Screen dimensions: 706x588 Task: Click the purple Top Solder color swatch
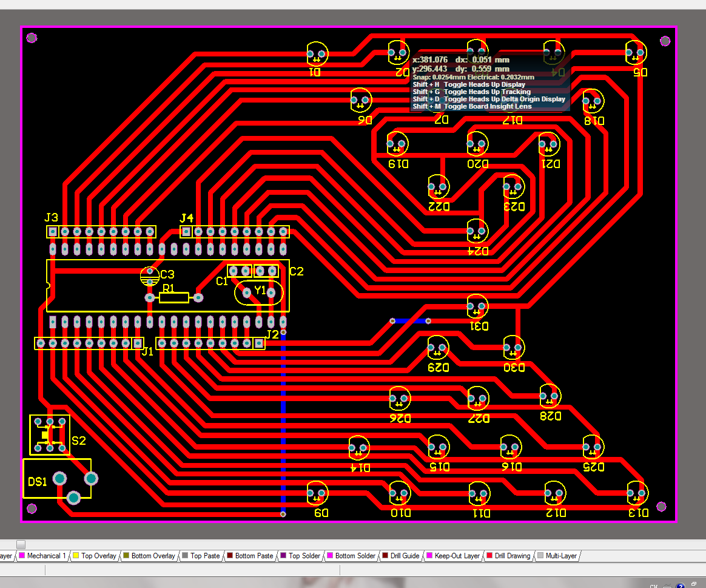[x=283, y=556]
